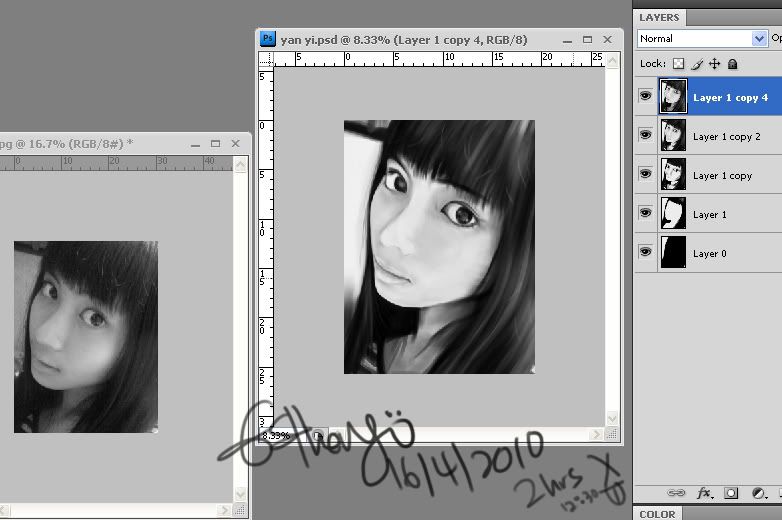Toggle visibility of Layer 1 copy 2
The height and width of the screenshot is (520, 782).
[646, 136]
